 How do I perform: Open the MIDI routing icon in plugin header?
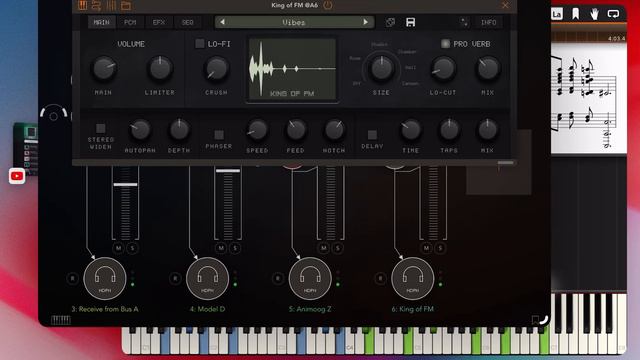pos(96,5)
